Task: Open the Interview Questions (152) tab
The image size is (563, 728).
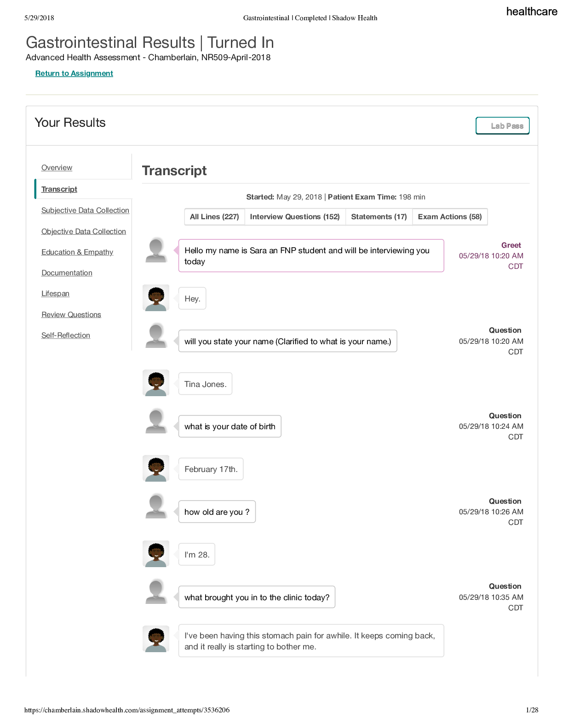Action: coord(295,217)
